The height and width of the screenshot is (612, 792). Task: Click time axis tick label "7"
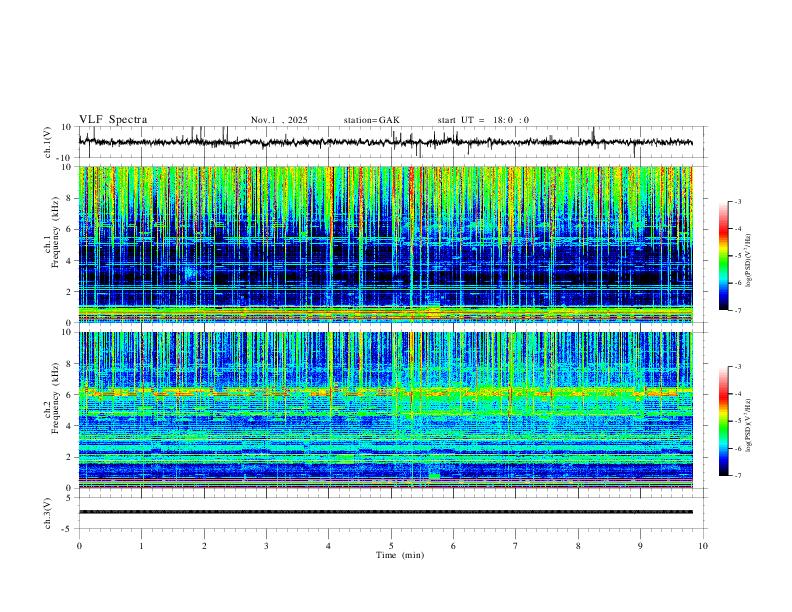516,546
